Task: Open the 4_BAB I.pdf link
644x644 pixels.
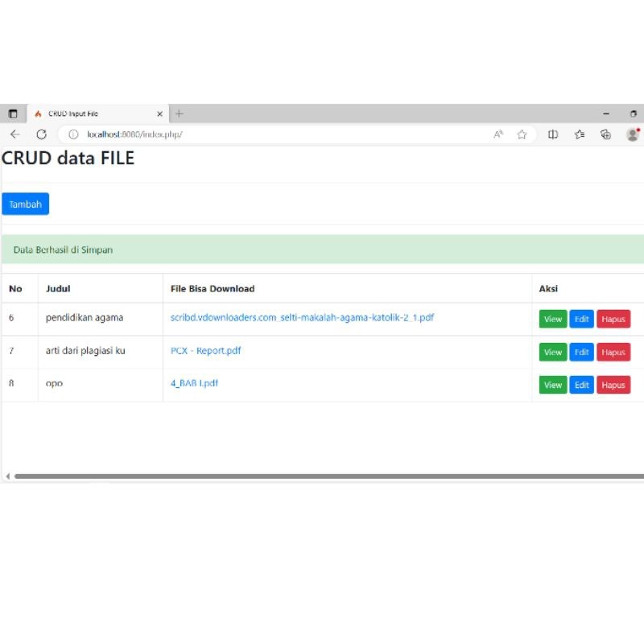Action: pos(196,384)
